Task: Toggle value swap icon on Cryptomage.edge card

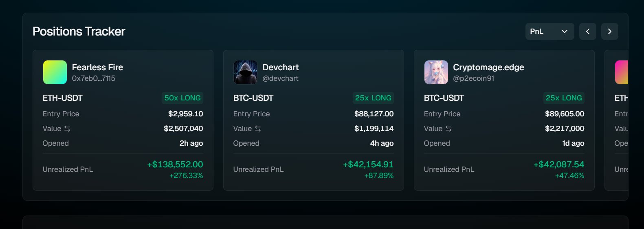Action: tap(448, 129)
